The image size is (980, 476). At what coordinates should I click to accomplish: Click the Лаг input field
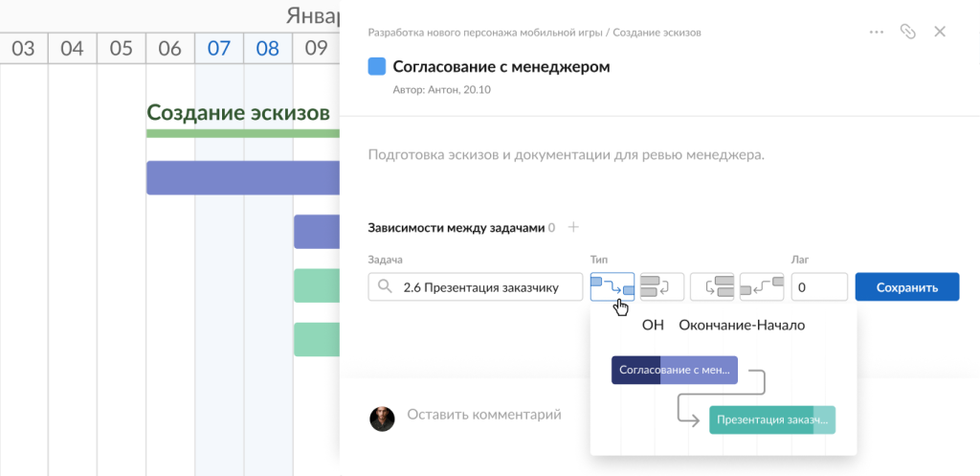click(x=819, y=287)
